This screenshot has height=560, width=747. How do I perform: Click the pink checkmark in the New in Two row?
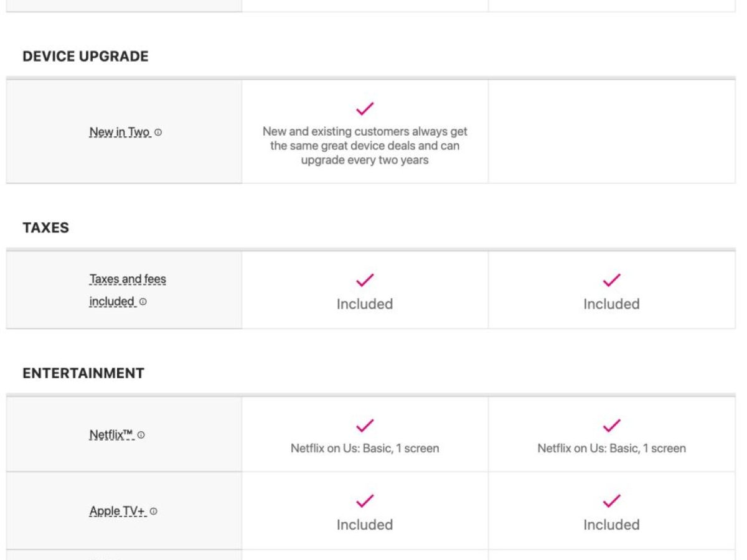365,109
